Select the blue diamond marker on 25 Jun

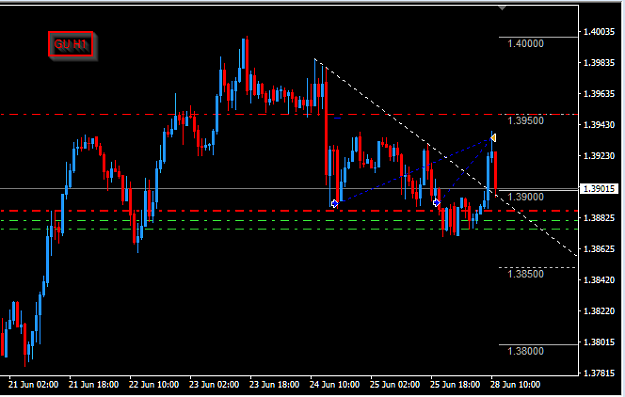pyautogui.click(x=436, y=202)
